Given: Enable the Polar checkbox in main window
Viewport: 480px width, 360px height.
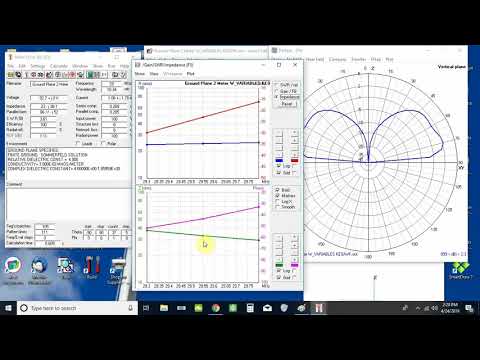Looking at the screenshot, I should 103,143.
